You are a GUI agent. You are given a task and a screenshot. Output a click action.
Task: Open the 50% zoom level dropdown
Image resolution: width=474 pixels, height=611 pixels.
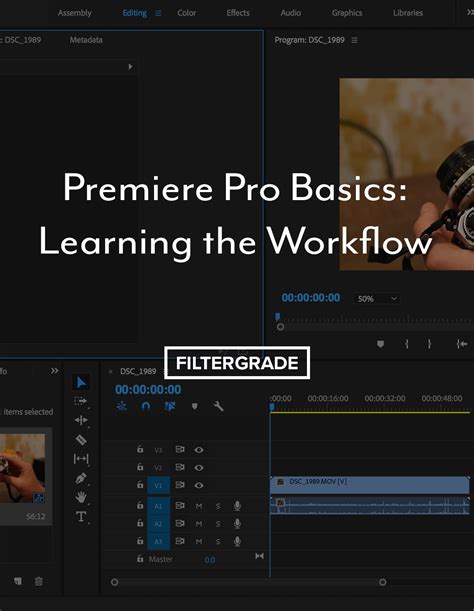(377, 299)
